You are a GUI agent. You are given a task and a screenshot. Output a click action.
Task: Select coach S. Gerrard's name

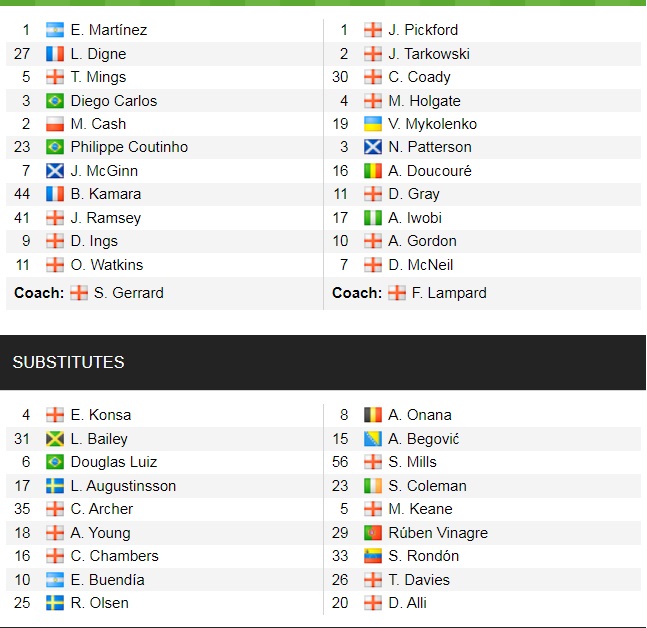point(128,293)
